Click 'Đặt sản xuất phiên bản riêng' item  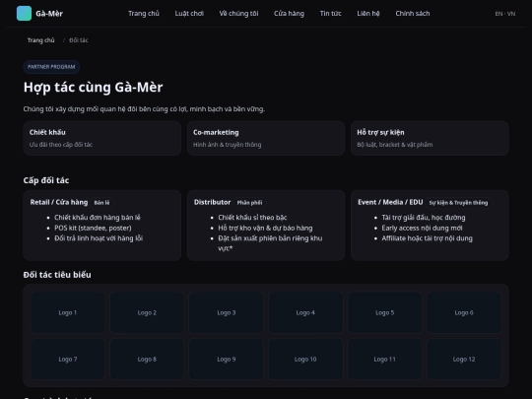click(270, 243)
